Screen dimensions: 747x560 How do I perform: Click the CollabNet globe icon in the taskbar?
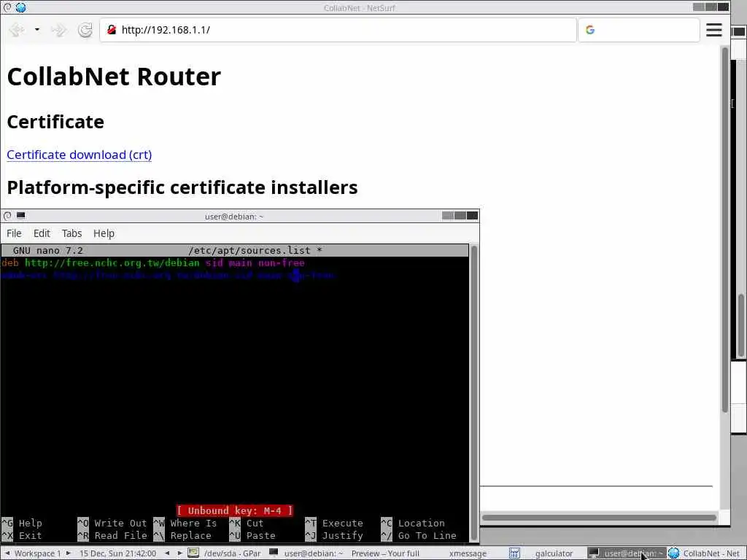tap(673, 553)
